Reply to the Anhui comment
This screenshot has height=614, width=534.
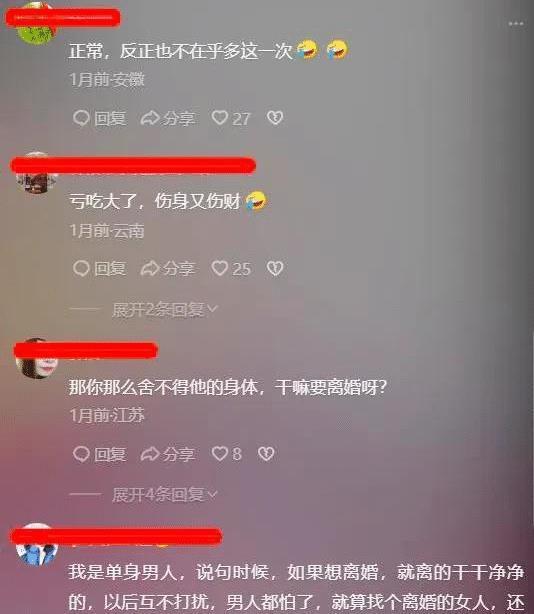[99, 118]
